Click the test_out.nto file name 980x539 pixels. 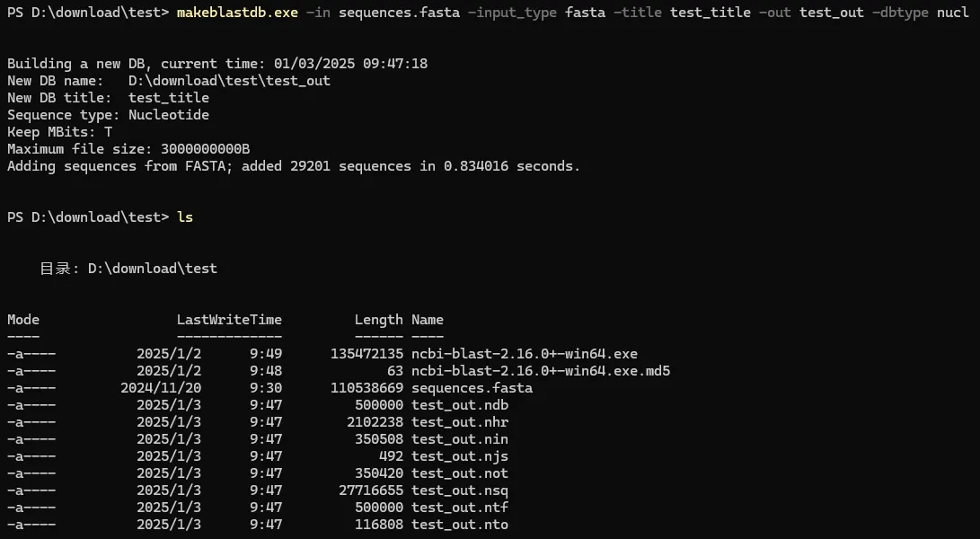[459, 525]
